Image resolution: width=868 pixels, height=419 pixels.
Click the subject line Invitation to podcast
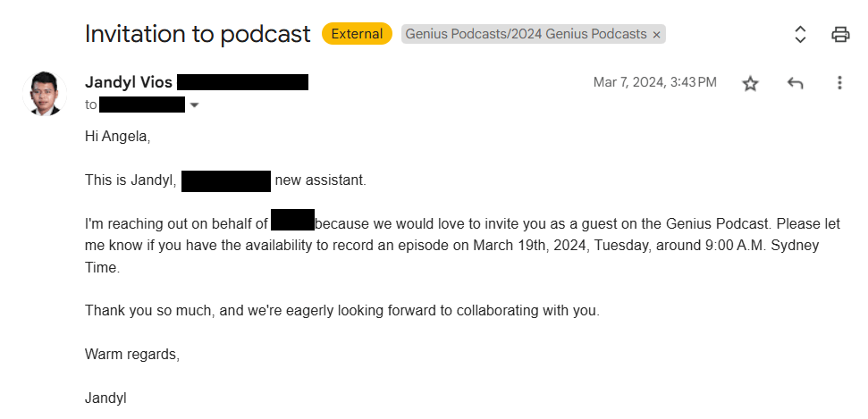coord(198,34)
